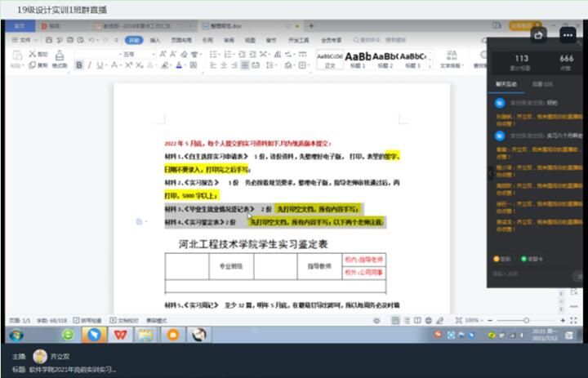This screenshot has height=378, width=588.
Task: Click the share icon above the chat panel
Action: pyautogui.click(x=538, y=35)
